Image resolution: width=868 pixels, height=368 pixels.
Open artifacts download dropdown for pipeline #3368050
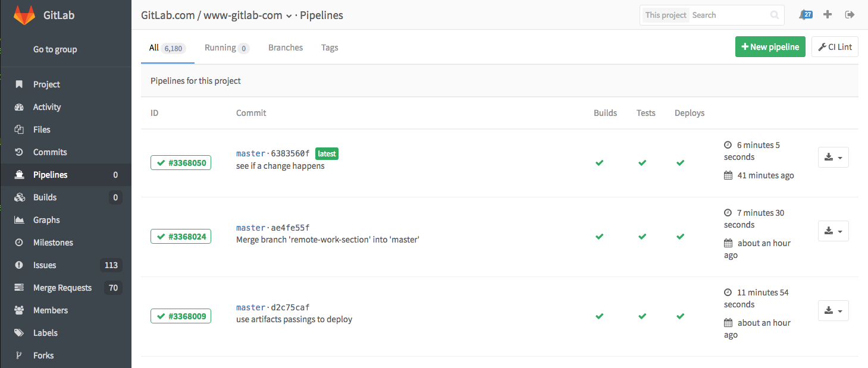(x=833, y=157)
